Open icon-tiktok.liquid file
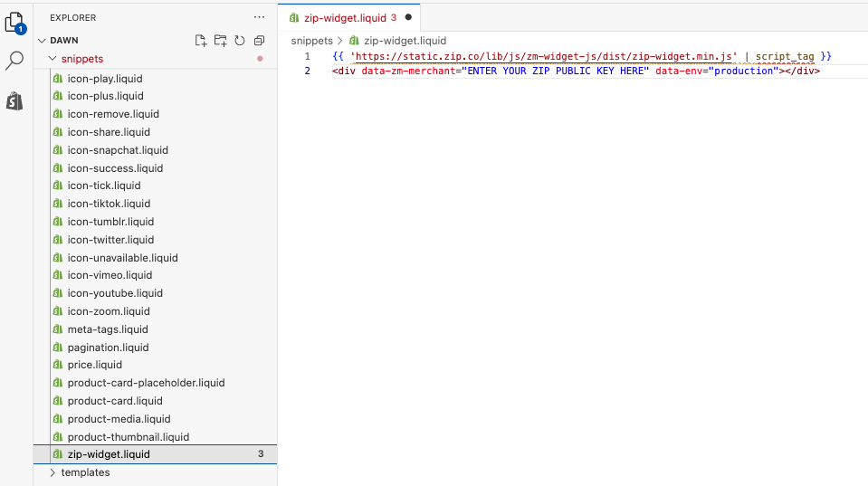The height and width of the screenshot is (486, 868). pyautogui.click(x=155, y=203)
